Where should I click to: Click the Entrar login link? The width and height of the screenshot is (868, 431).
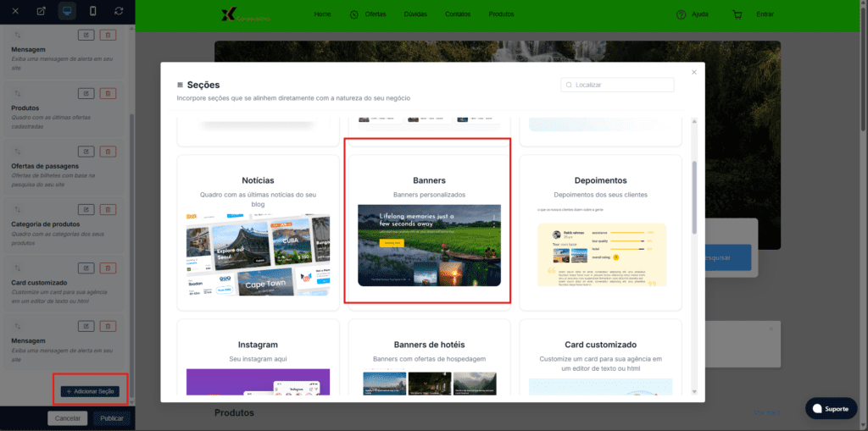765,14
